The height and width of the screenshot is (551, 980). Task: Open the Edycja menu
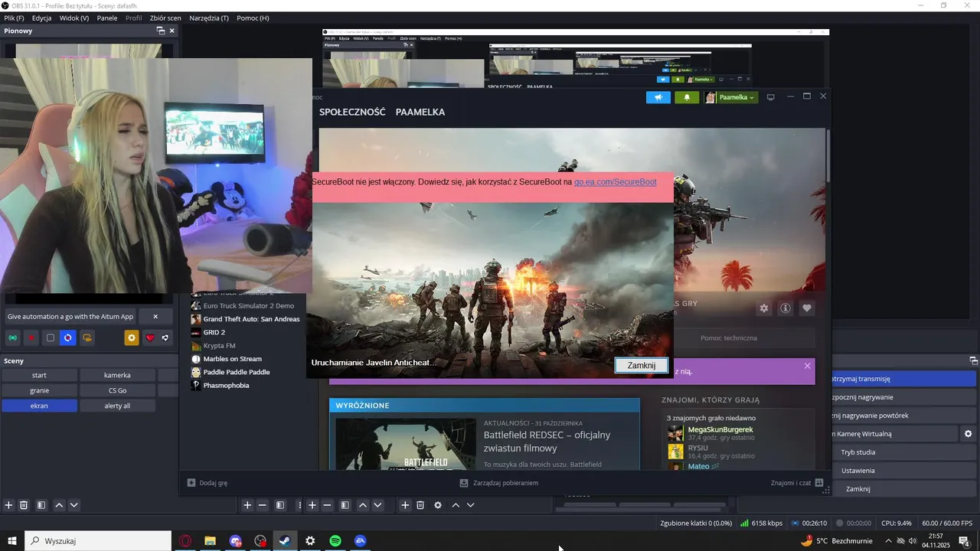click(x=41, y=18)
